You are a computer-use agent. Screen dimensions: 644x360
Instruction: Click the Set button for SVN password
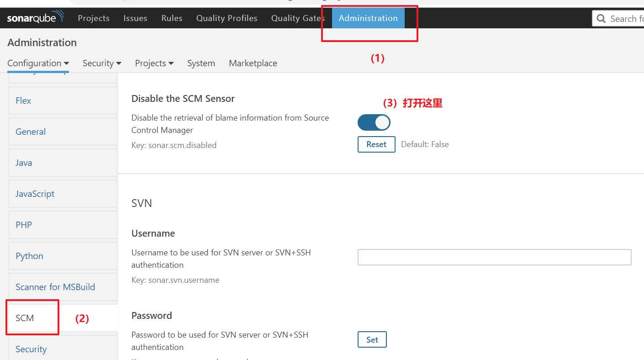click(x=372, y=339)
